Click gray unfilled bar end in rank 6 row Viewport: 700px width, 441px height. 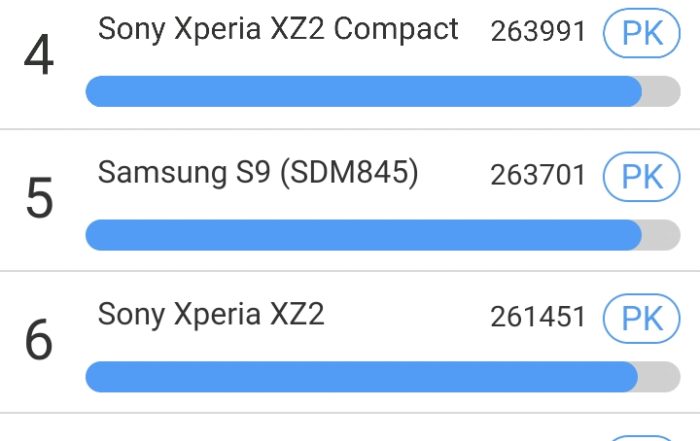tap(660, 376)
